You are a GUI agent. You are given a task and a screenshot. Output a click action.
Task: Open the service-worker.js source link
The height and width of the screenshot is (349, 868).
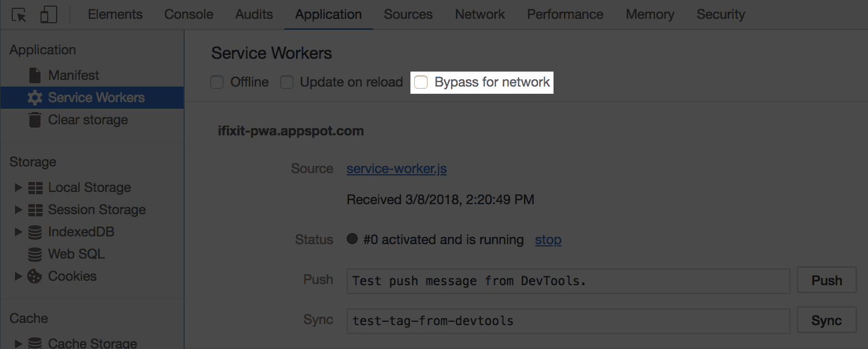tap(396, 169)
